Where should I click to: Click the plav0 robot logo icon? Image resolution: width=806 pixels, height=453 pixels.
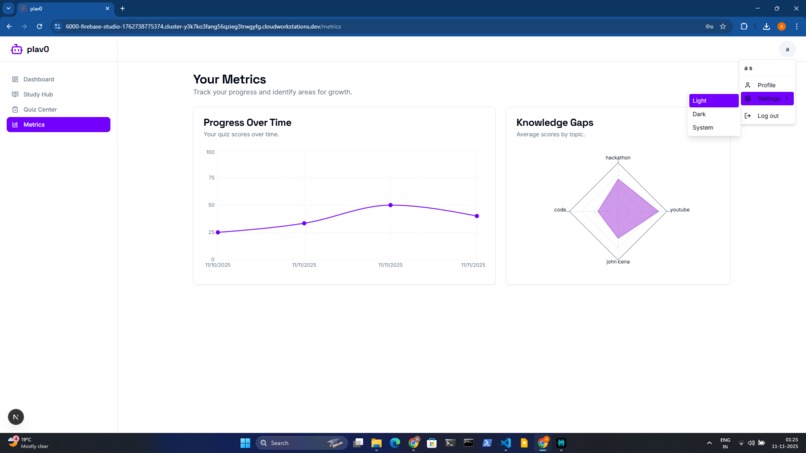pyautogui.click(x=16, y=49)
